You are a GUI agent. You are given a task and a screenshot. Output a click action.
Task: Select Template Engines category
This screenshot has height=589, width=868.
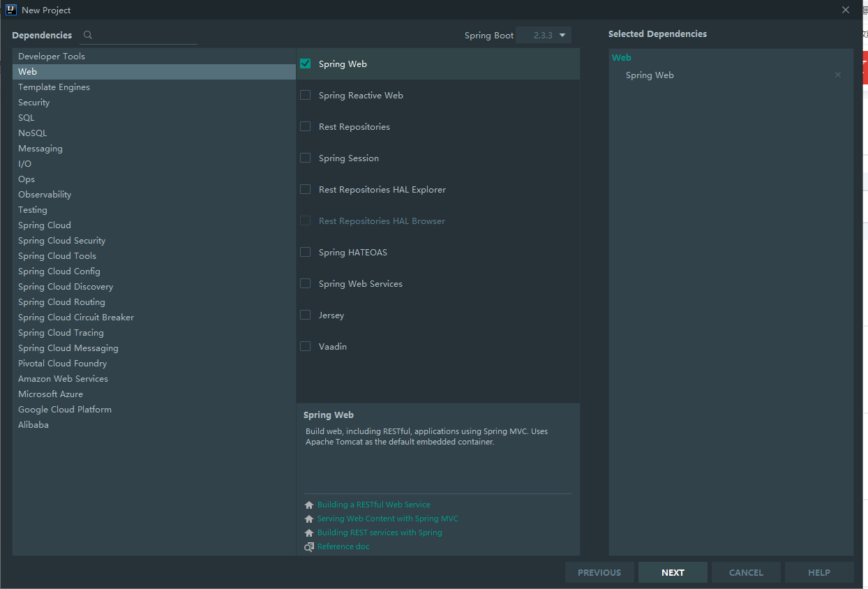(154, 87)
